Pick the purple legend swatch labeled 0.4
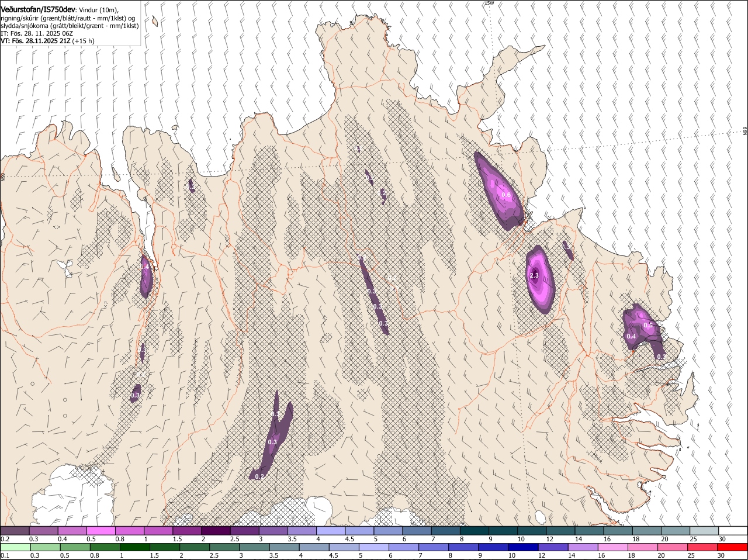This screenshot has width=748, height=560. pyautogui.click(x=72, y=530)
